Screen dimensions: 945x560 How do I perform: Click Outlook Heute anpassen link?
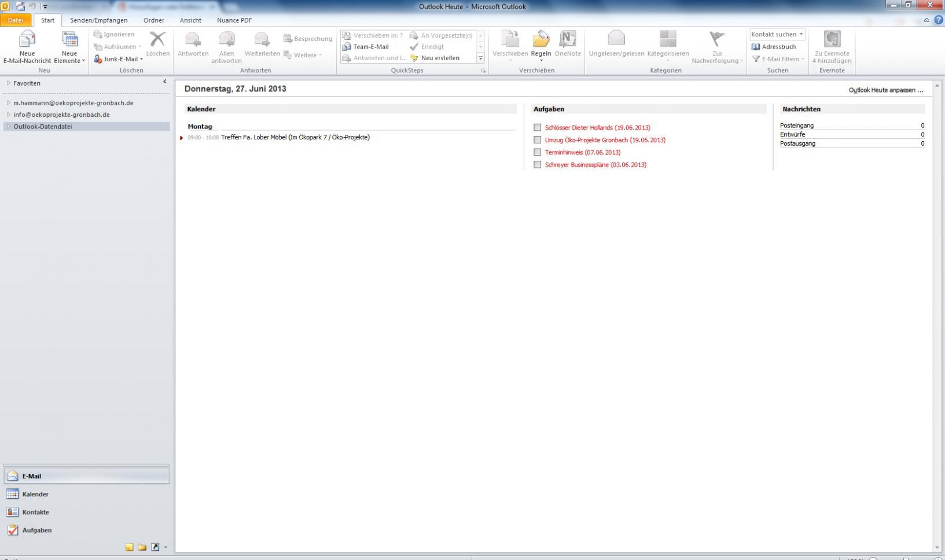(x=886, y=90)
